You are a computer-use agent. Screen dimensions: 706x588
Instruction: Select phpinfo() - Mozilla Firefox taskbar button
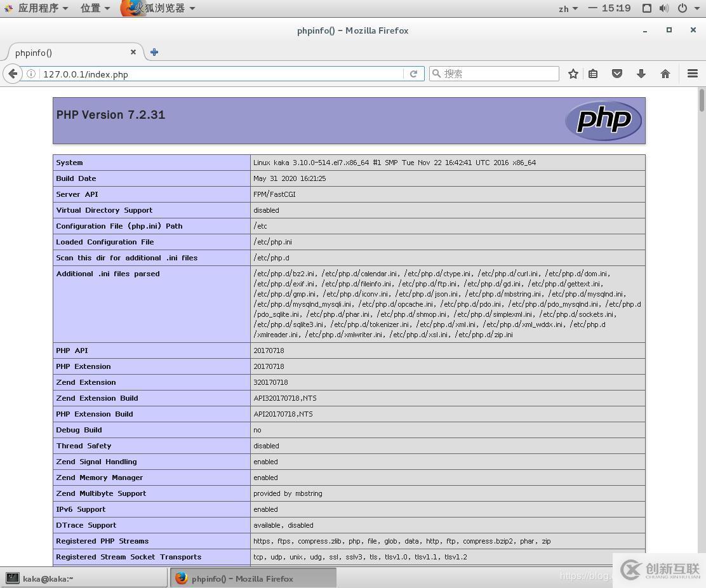click(253, 578)
